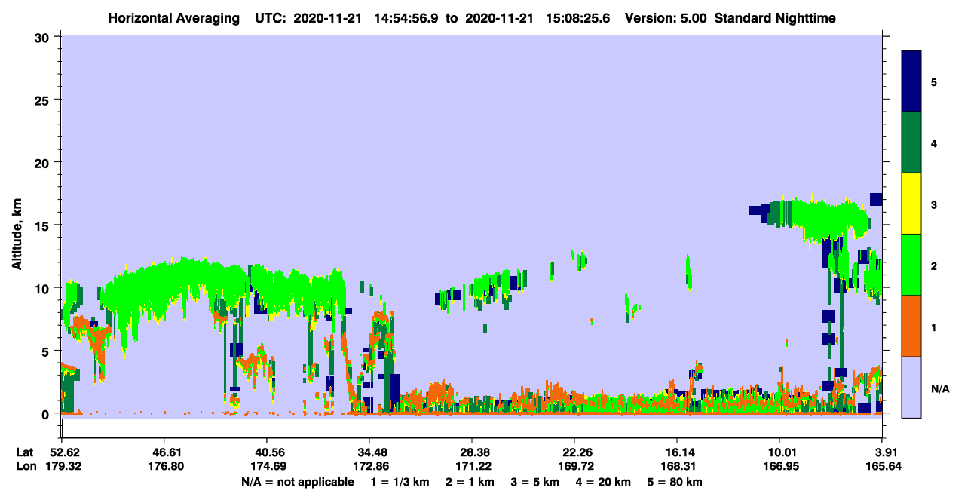Click legend text '2 = 1 km'
Viewport: 980px width, 503px height.
pos(469,482)
